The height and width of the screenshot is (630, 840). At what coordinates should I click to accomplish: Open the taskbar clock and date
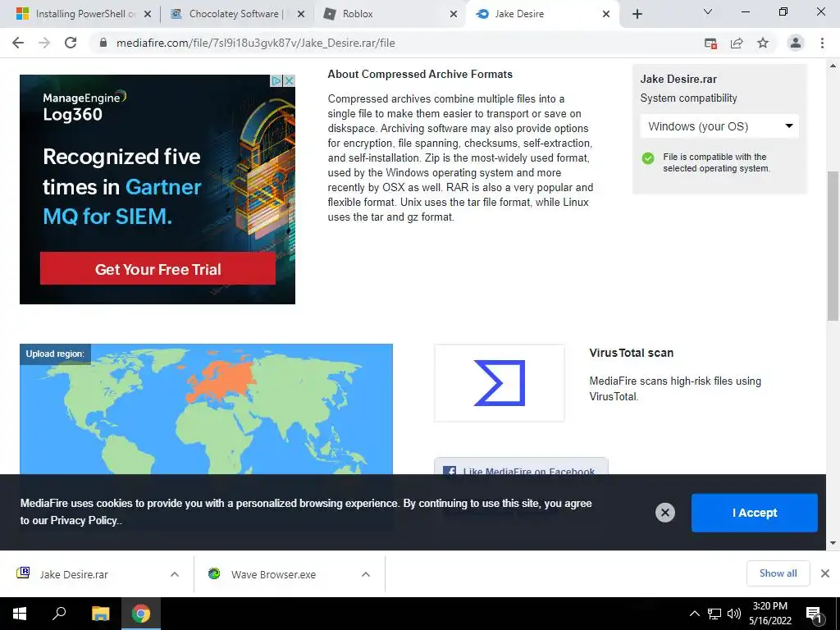pos(770,614)
